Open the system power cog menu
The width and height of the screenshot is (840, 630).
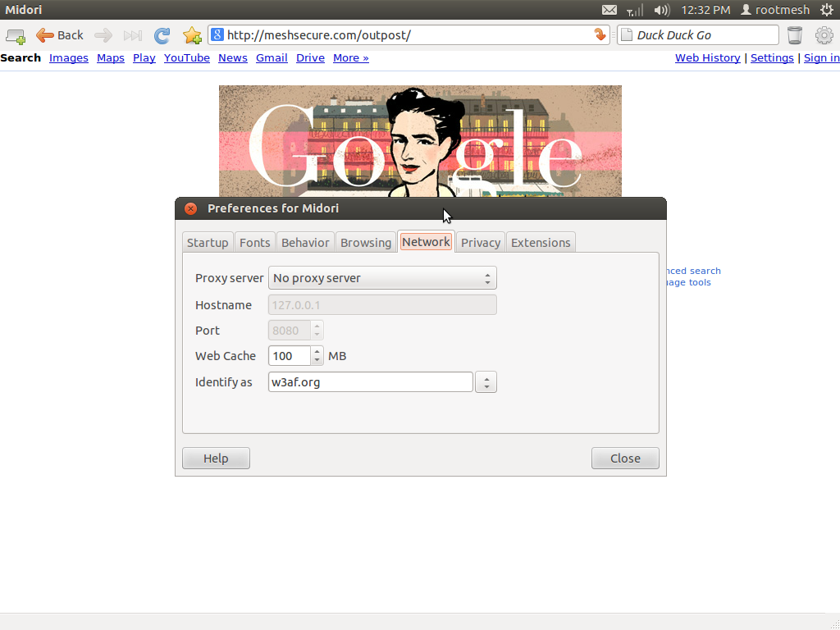click(x=827, y=10)
